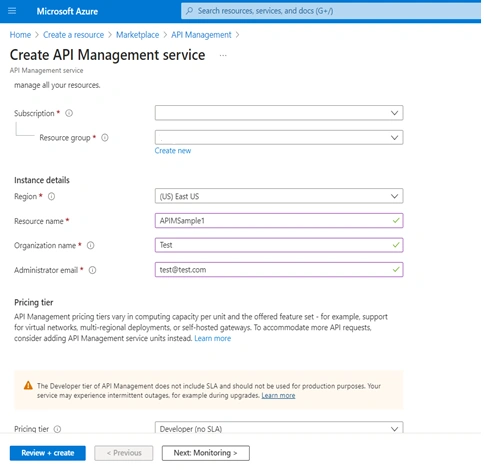Show info tooltip for Subscription

pyautogui.click(x=69, y=113)
